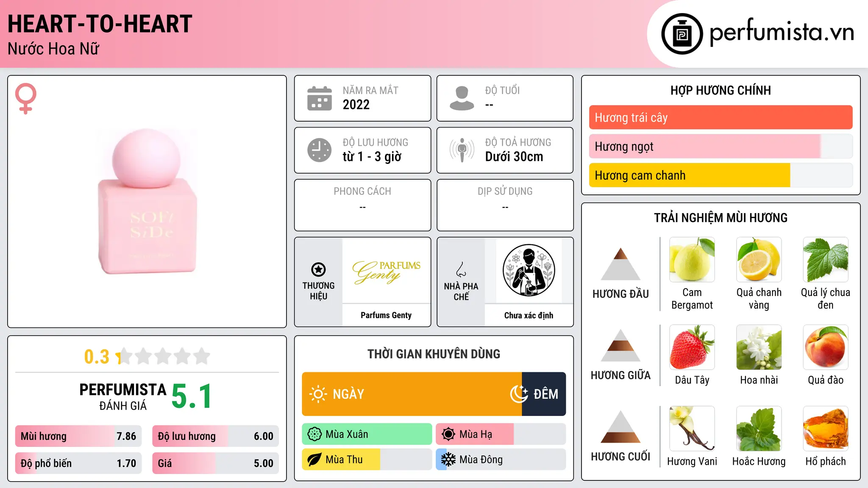Click the Hương đầu pyramid icon
This screenshot has height=488, width=868.
pyautogui.click(x=621, y=264)
